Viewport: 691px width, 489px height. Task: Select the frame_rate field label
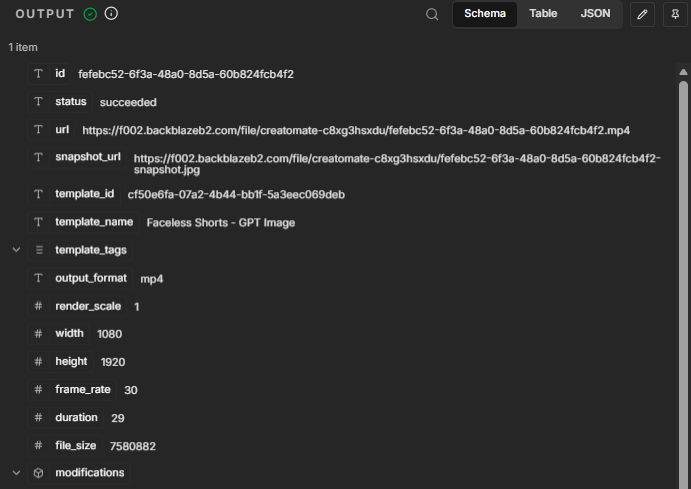point(83,389)
